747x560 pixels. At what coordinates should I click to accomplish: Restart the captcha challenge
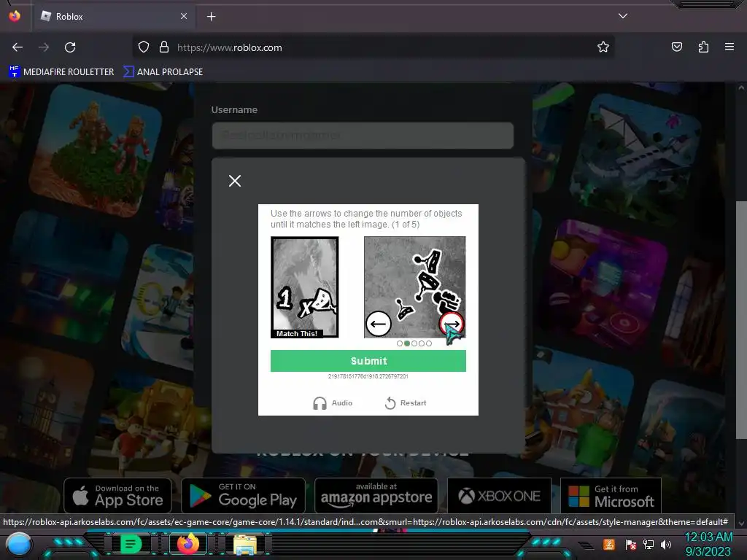(x=406, y=402)
